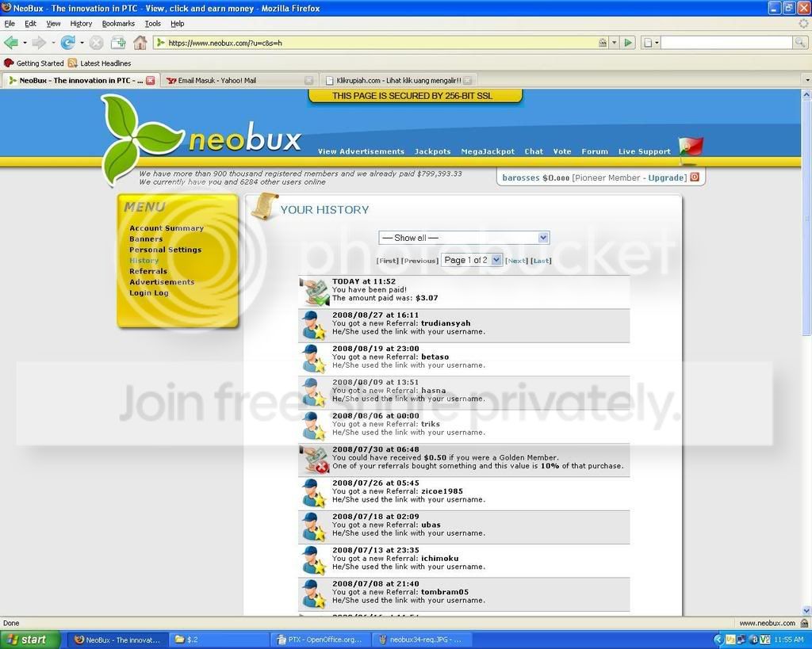Click the browser search input field

click(x=726, y=43)
